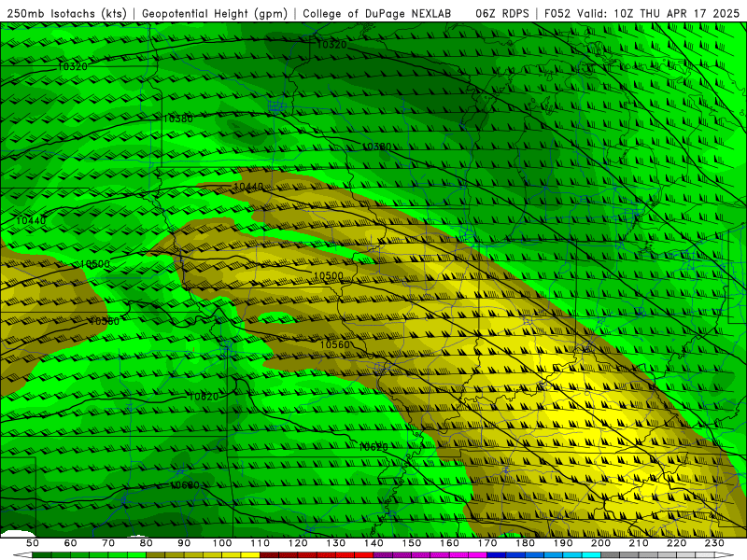747x560 pixels.
Task: Click legend value 130
Action: pos(336,543)
